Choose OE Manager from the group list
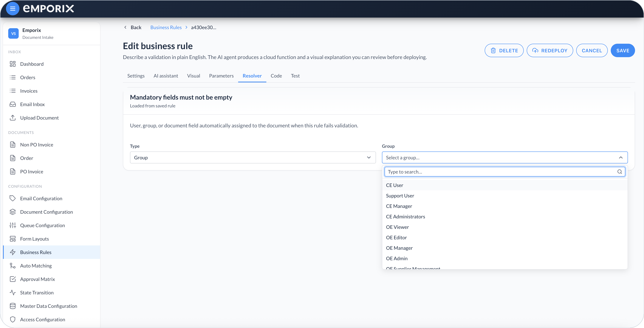The width and height of the screenshot is (644, 328). point(505,248)
